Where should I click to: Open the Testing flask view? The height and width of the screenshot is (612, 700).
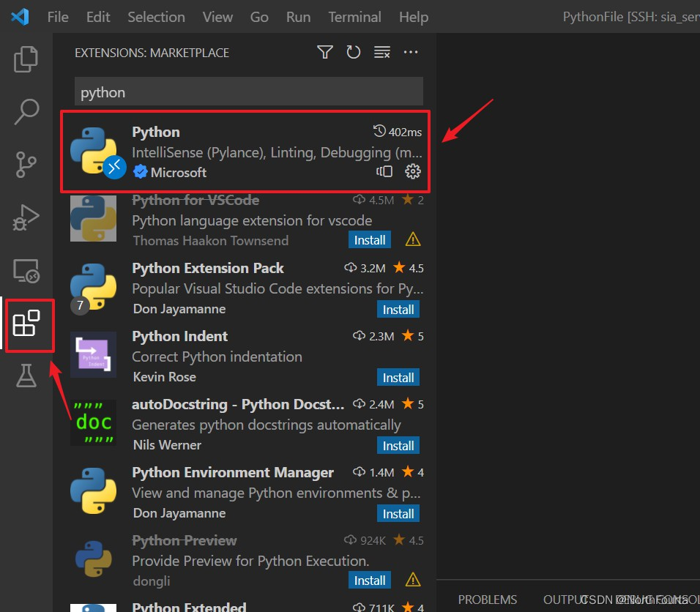(26, 376)
